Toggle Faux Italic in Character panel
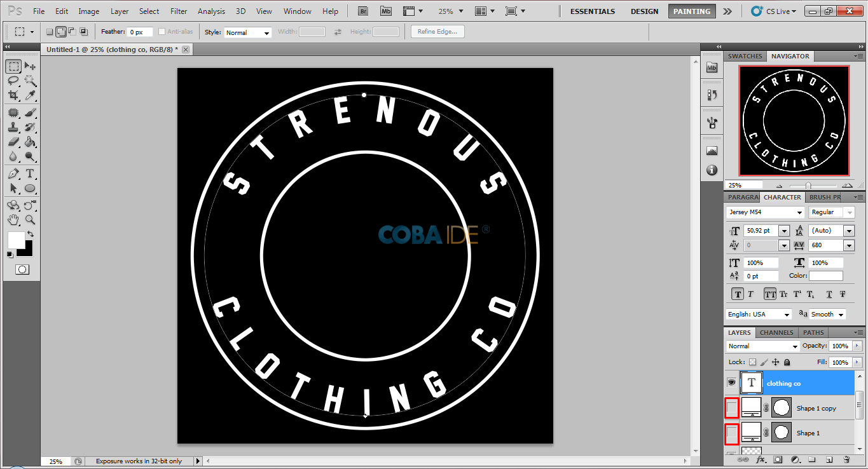 [750, 294]
